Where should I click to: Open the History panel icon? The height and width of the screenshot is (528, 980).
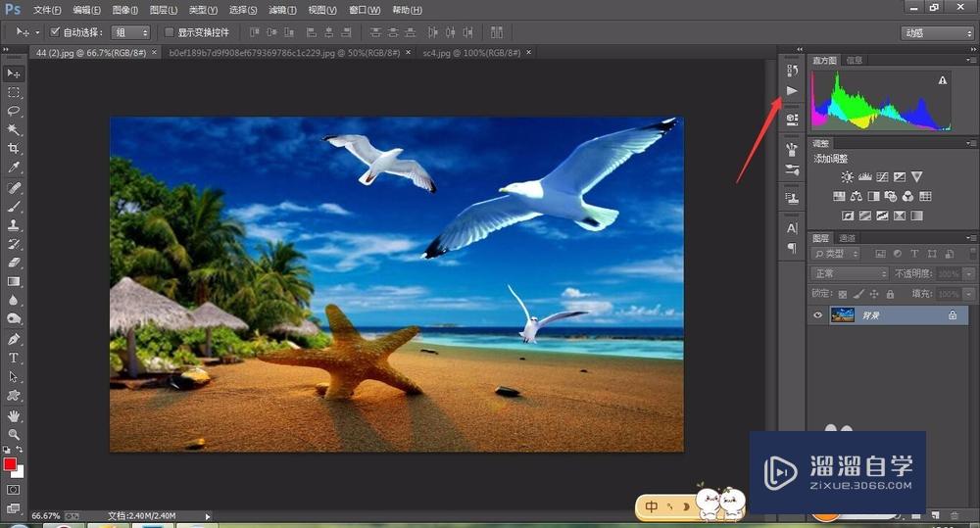pyautogui.click(x=792, y=70)
